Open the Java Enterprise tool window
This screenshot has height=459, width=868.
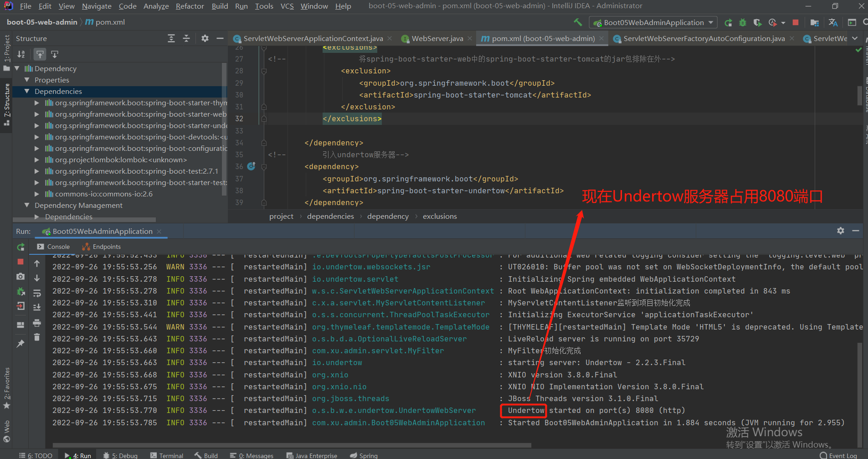[x=312, y=455]
